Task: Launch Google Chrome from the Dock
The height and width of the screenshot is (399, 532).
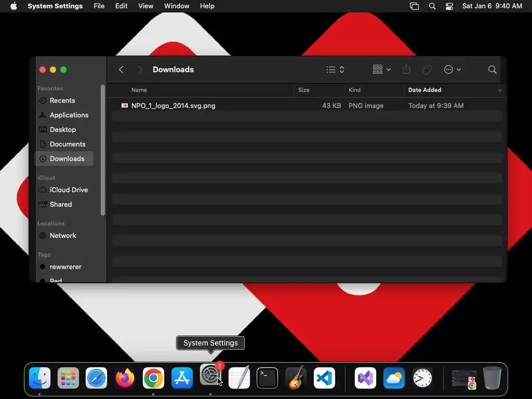Action: [153, 378]
